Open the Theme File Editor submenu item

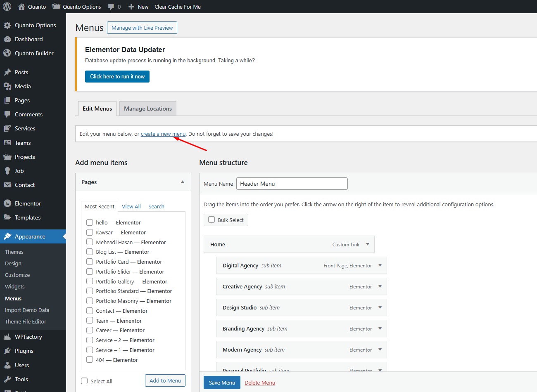coord(26,321)
